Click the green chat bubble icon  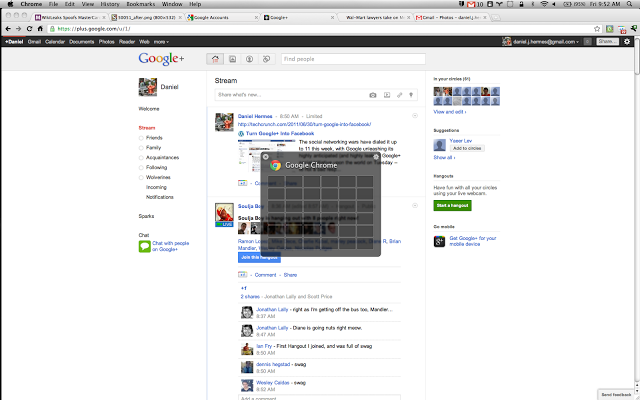[144, 247]
